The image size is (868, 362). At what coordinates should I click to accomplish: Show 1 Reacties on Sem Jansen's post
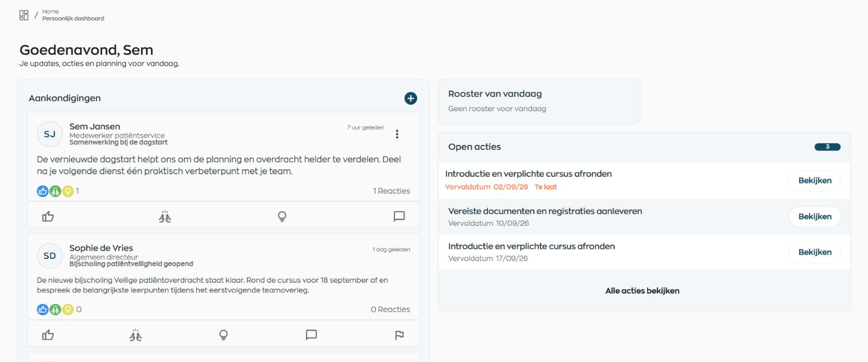click(392, 191)
